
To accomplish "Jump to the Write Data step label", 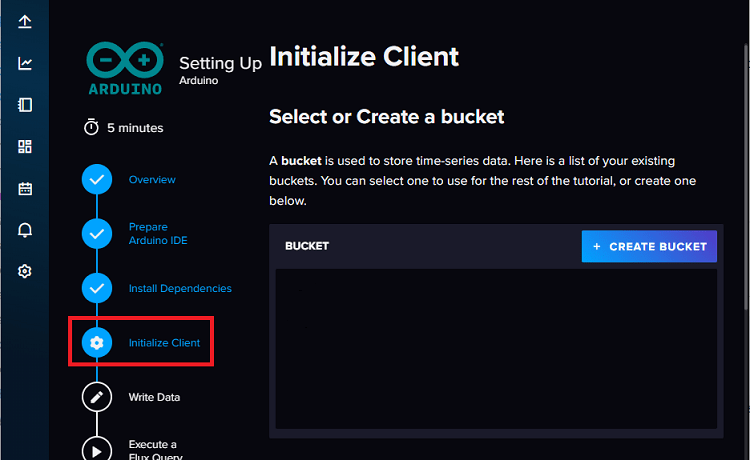I will 154,397.
